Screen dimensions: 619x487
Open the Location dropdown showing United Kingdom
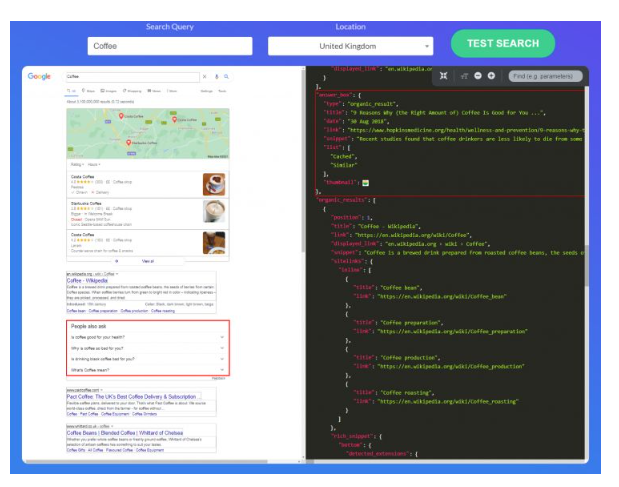coord(350,46)
